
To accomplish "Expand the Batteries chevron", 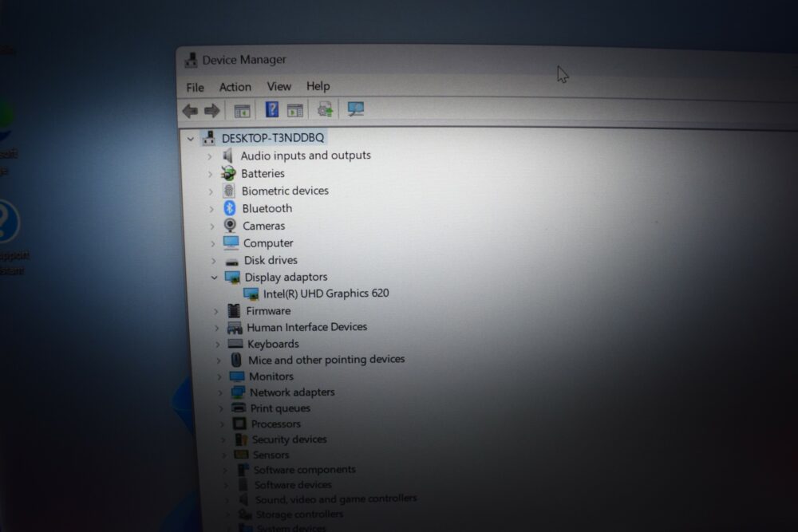I will (210, 175).
